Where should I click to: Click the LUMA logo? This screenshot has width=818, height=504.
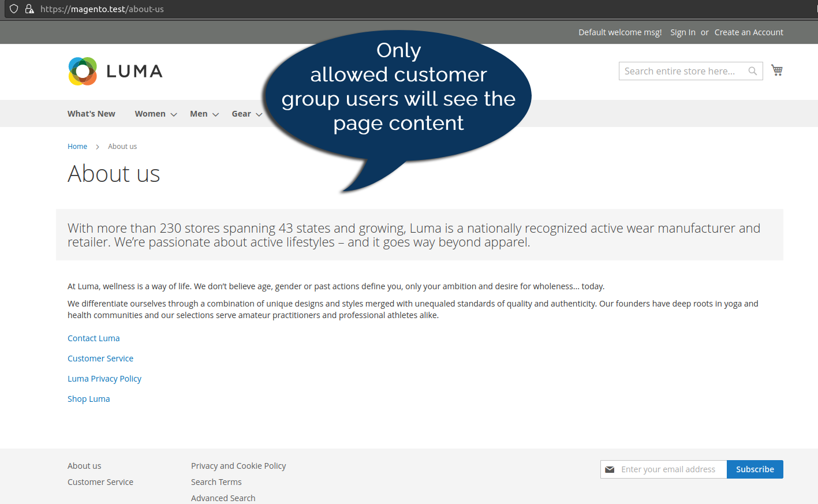pos(114,71)
